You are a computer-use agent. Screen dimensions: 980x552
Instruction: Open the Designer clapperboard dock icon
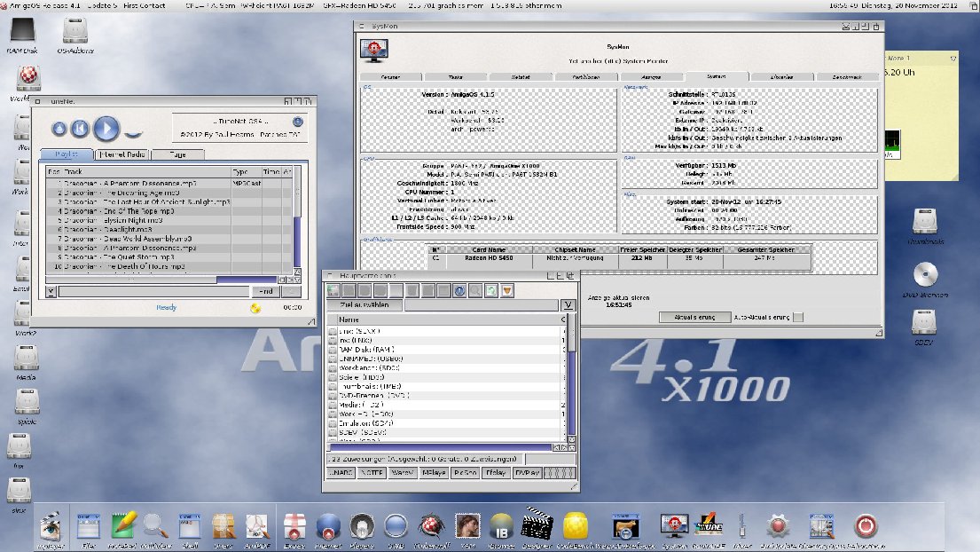[537, 526]
